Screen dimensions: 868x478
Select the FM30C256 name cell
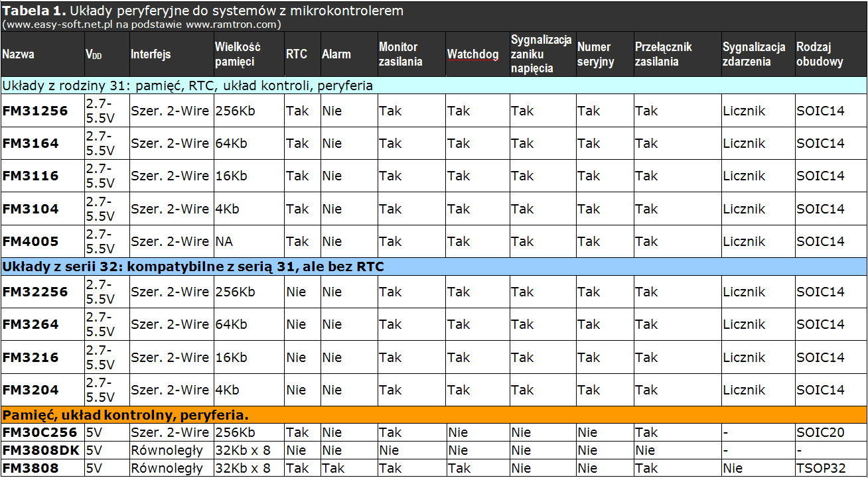pos(42,432)
